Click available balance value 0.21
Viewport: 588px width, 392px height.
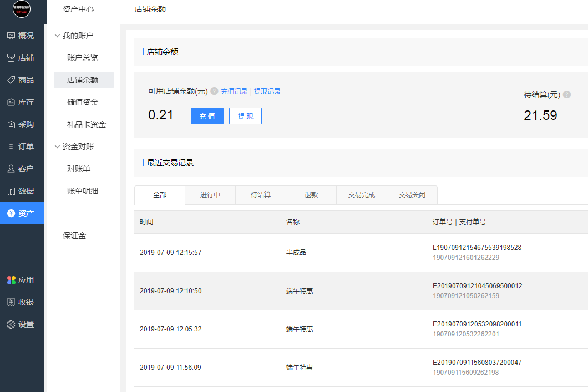160,115
